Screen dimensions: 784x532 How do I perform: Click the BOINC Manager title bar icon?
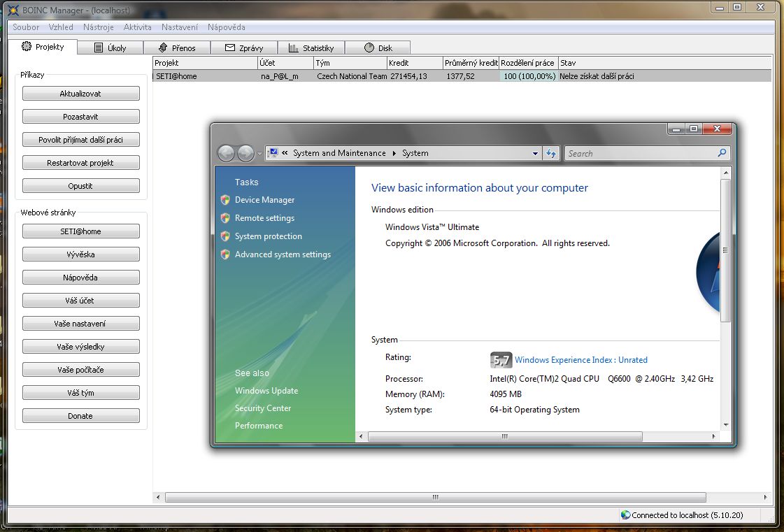tap(13, 10)
